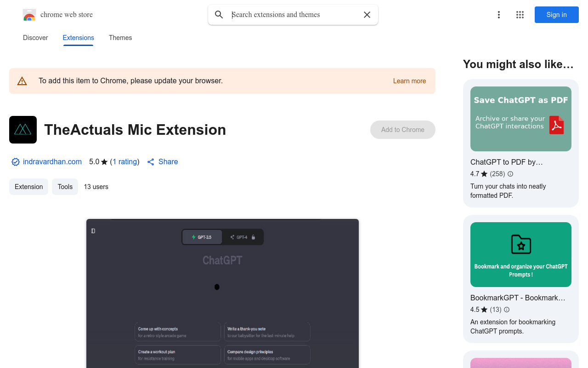Visit the indravardhan.com publisher link
Viewport: 588px width, 368px height.
point(52,162)
